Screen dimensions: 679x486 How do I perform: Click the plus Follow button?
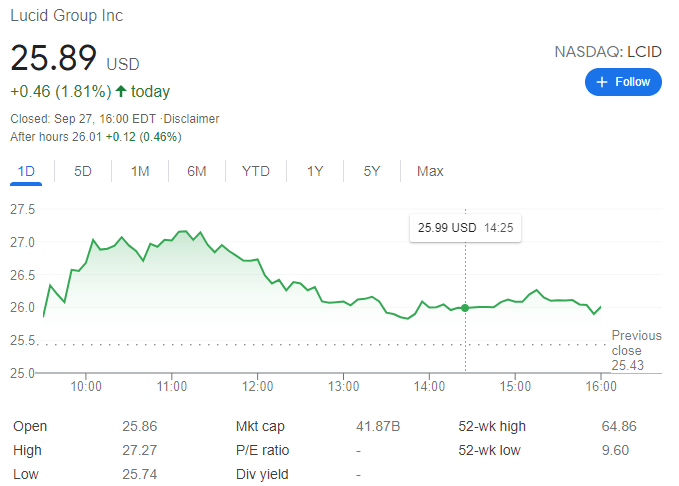pyautogui.click(x=623, y=82)
